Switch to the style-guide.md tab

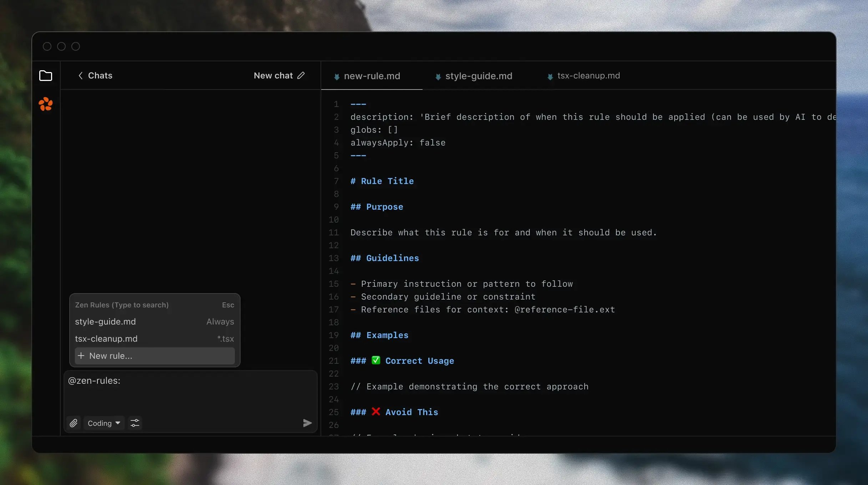[x=479, y=76]
